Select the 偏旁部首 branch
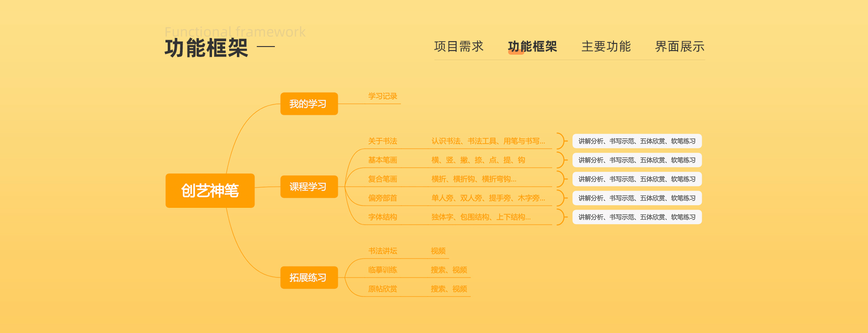The image size is (868, 333). [x=382, y=198]
